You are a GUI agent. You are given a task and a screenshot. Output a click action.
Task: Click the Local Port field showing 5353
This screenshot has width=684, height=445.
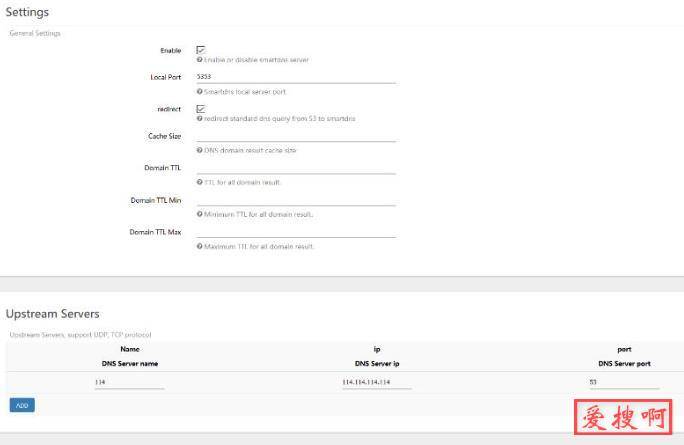point(296,76)
